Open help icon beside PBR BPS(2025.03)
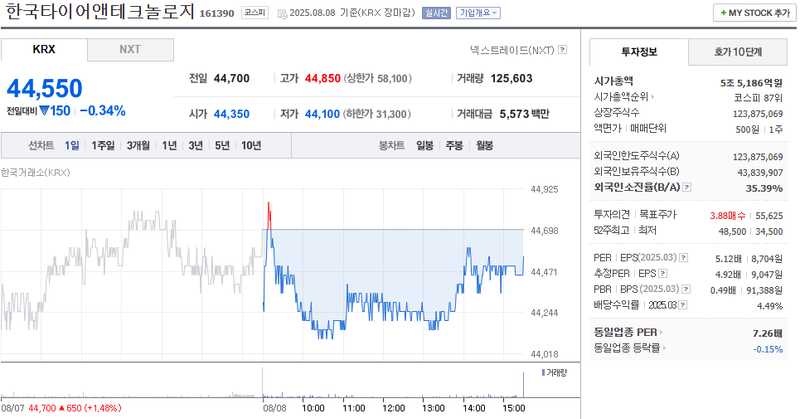Screen dimensions: 800x419 click(686, 289)
